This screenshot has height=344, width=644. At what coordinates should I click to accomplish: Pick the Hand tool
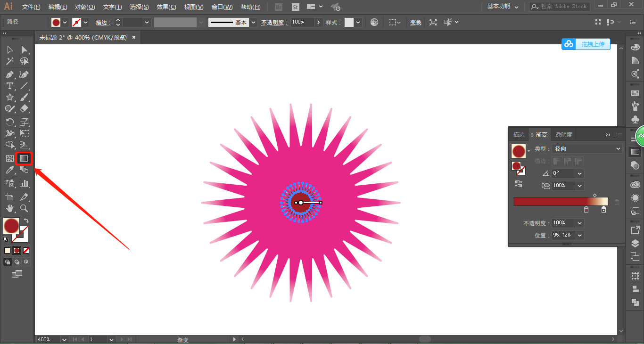coord(9,208)
